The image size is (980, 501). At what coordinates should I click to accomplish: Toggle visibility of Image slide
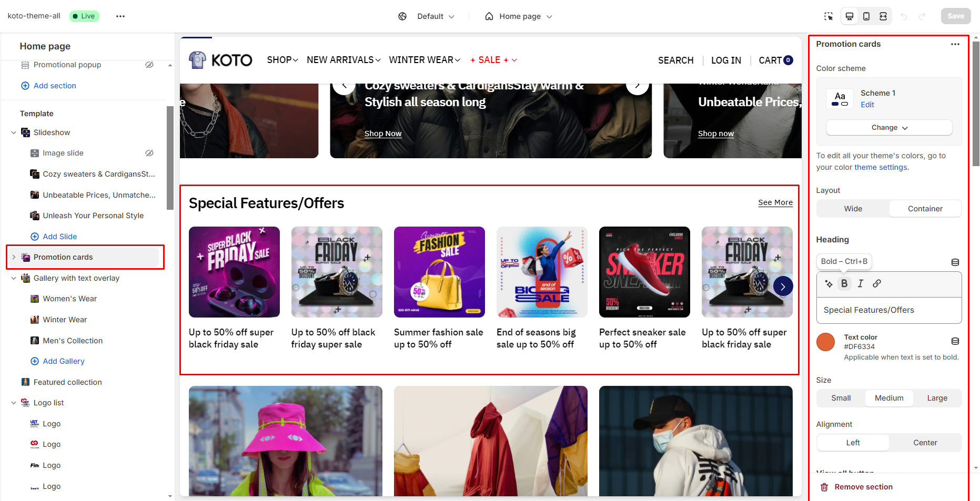point(149,153)
